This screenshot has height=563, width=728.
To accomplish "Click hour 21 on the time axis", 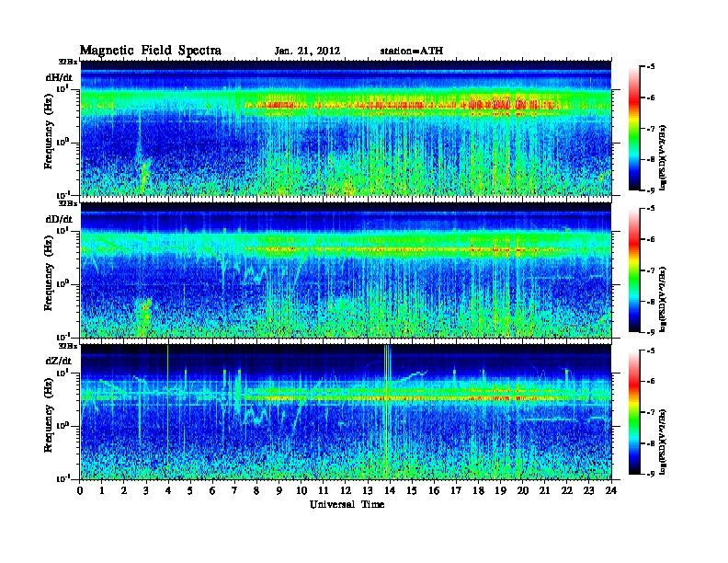I will coord(544,491).
